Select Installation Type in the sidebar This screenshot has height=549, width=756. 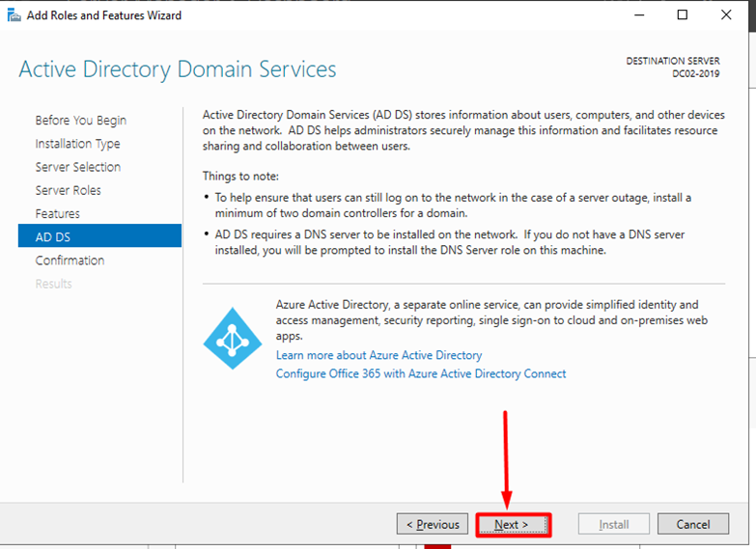(78, 144)
